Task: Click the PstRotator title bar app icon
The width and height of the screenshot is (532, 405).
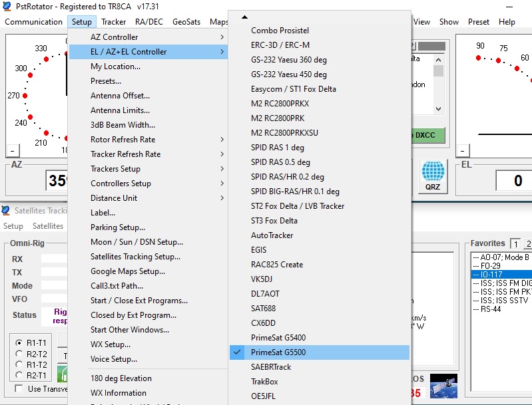Action: (7, 6)
